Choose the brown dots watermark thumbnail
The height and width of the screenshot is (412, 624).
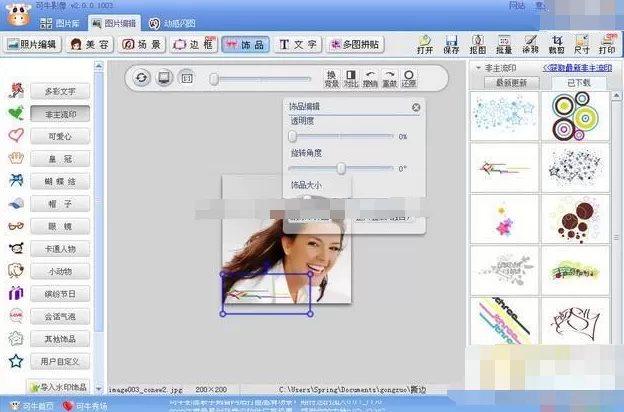pyautogui.click(x=575, y=219)
